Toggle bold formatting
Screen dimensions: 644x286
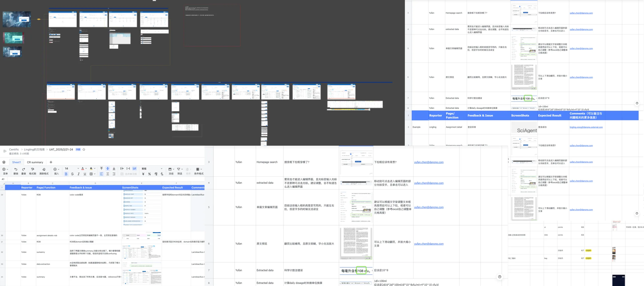click(x=66, y=174)
